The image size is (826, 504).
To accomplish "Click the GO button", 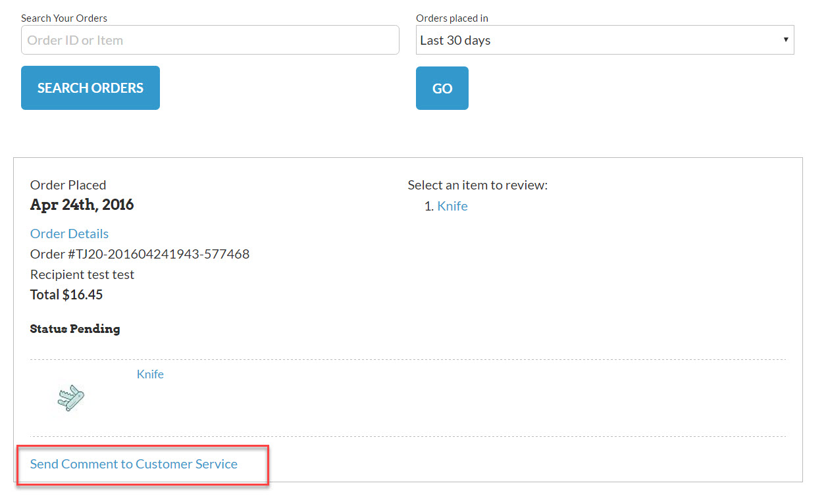I will pos(442,88).
